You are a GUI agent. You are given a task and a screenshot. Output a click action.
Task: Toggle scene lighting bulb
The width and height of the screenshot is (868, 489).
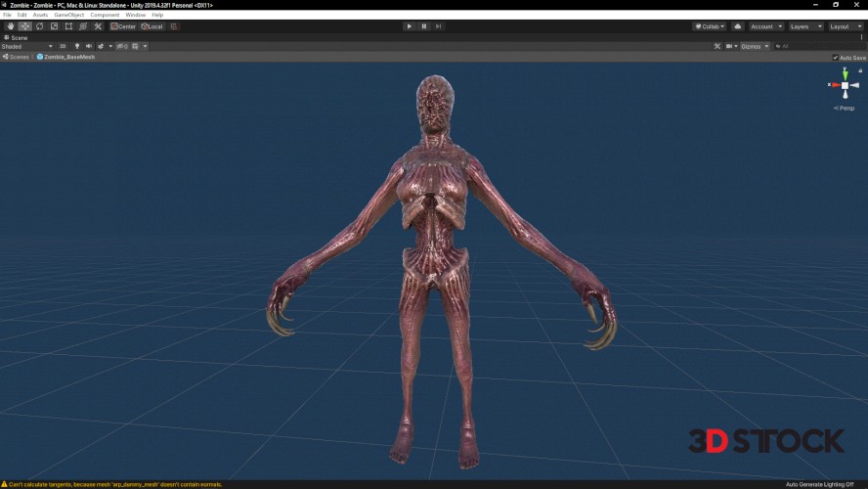(x=77, y=47)
